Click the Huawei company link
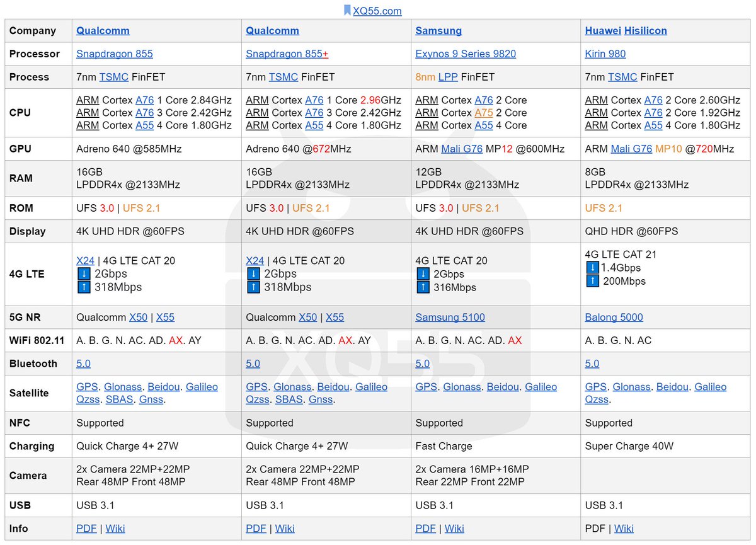The height and width of the screenshot is (545, 756). pyautogui.click(x=603, y=31)
